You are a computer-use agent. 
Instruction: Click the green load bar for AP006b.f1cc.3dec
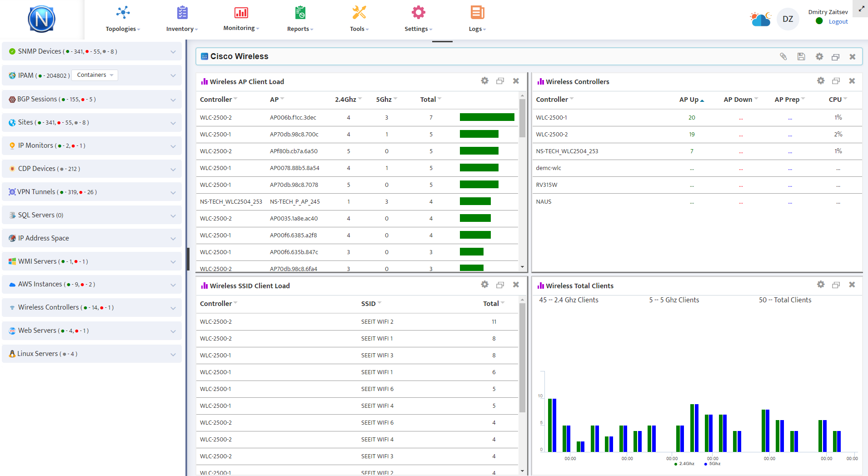[x=487, y=117]
